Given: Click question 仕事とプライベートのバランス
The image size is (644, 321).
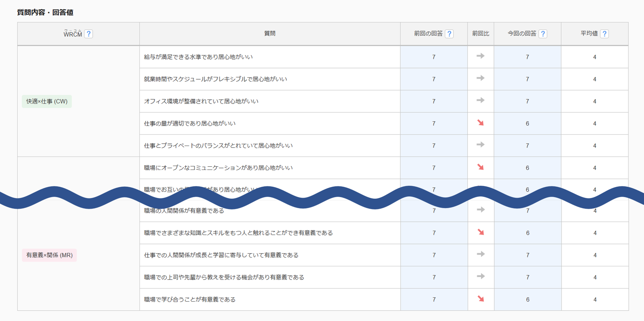Looking at the screenshot, I should point(218,146).
